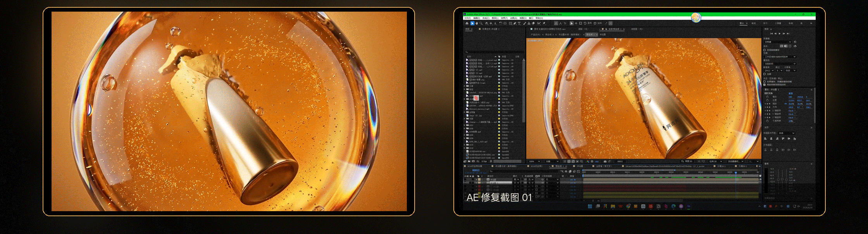The width and height of the screenshot is (868, 234).
Task: Expand the 分景 folder in project panel
Action: 464,86
